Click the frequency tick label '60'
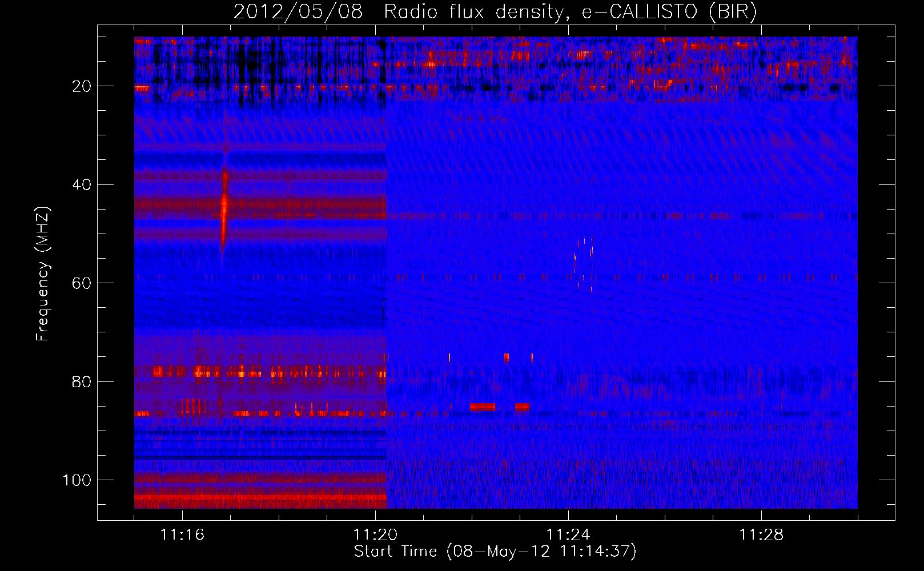 [82, 283]
